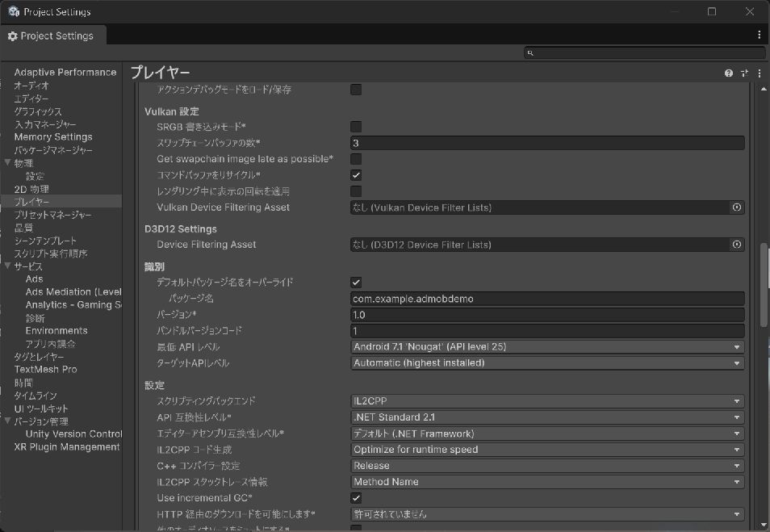Open エディターアセンブリ互換性レベル dropdown
The height and width of the screenshot is (532, 770).
tap(547, 434)
